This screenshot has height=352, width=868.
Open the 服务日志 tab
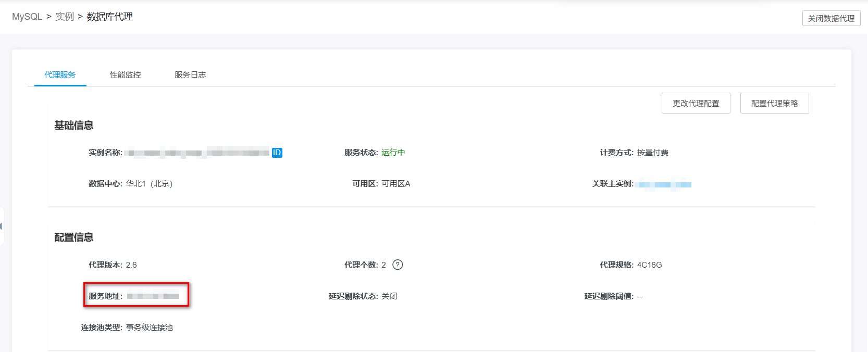tap(190, 75)
